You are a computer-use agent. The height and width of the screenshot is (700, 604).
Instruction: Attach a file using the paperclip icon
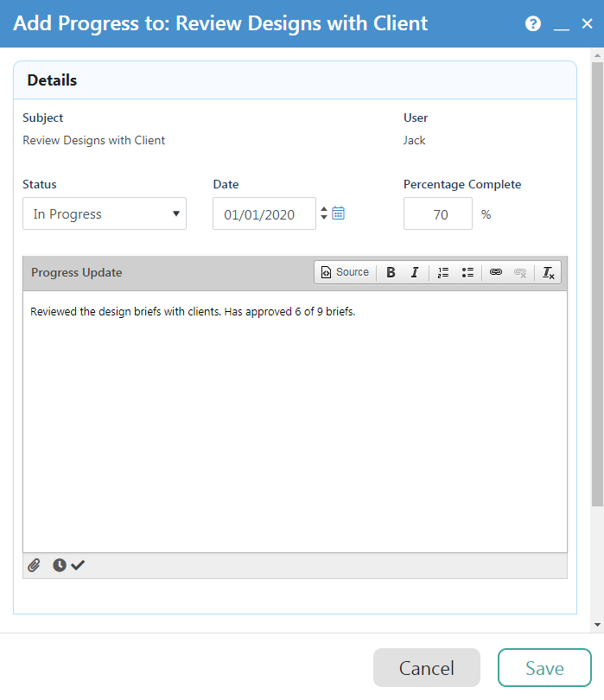pos(34,565)
